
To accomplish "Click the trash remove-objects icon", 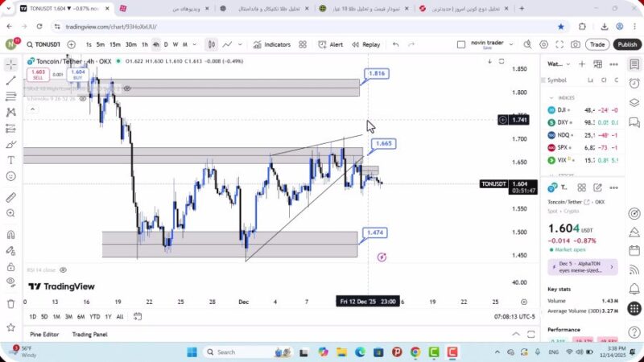I will 10,303.
